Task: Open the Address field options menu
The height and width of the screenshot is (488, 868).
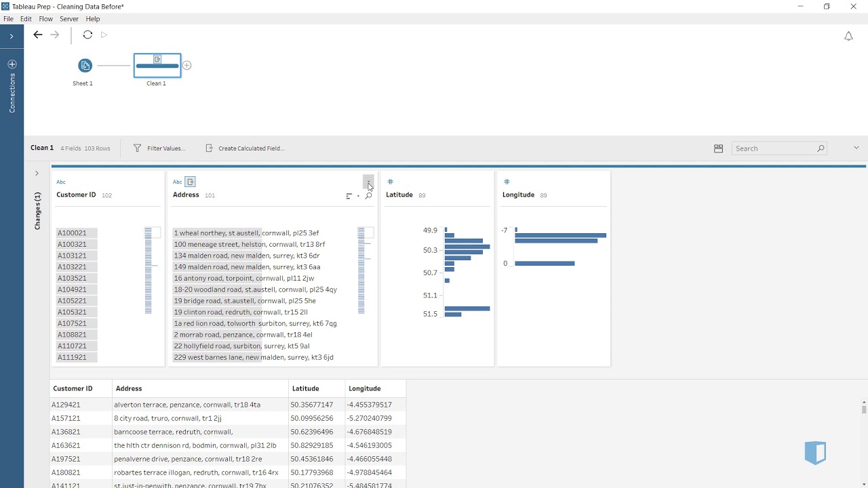Action: click(x=368, y=182)
